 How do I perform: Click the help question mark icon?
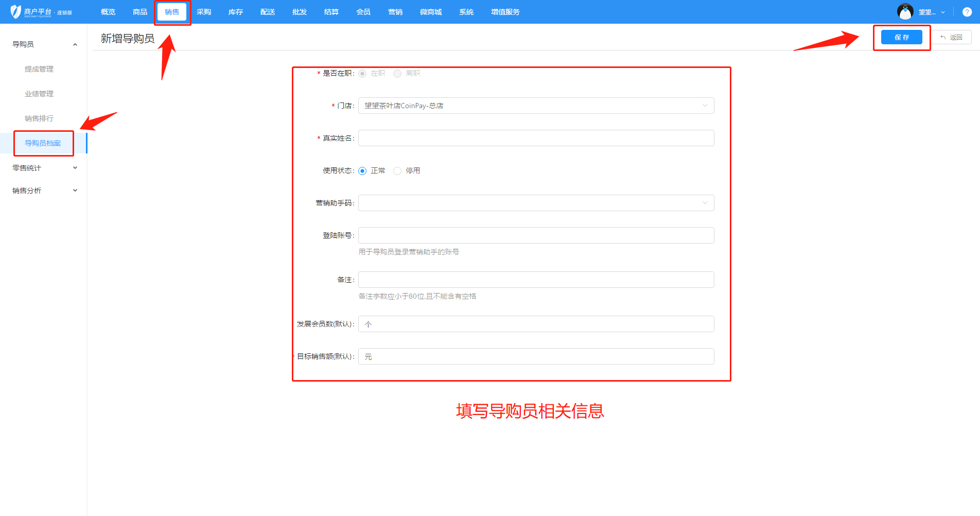coord(967,12)
